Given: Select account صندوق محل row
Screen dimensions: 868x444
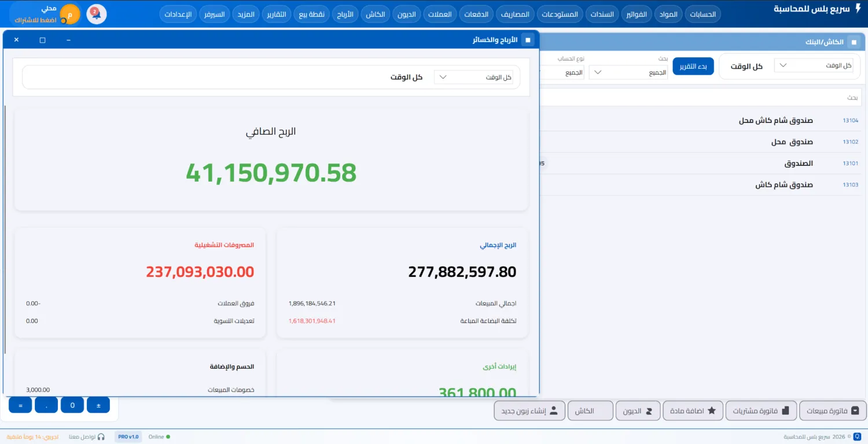Looking at the screenshot, I should 701,142.
